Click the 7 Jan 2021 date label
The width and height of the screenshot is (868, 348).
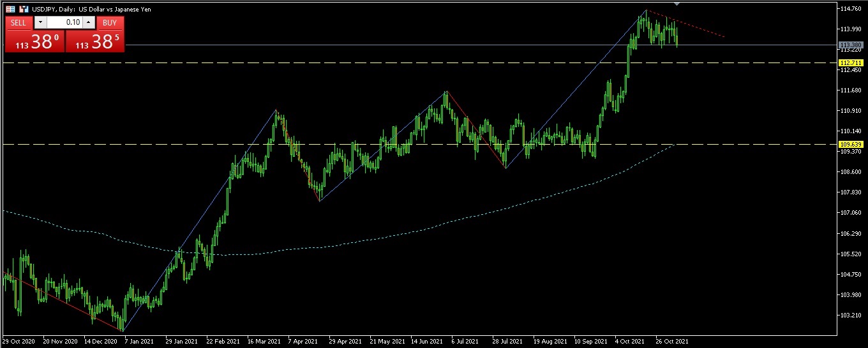[140, 341]
